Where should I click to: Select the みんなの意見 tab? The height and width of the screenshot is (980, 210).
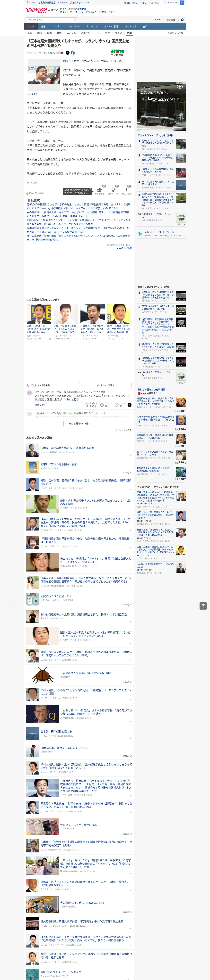(x=111, y=26)
